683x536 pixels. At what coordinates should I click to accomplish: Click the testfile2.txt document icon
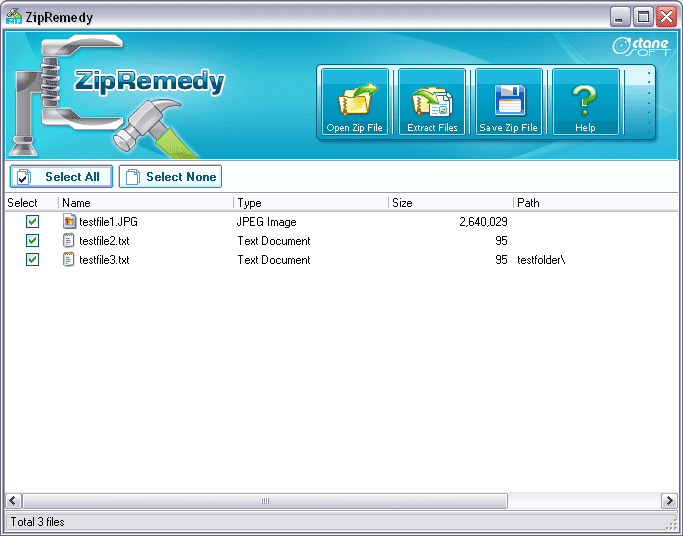69,240
